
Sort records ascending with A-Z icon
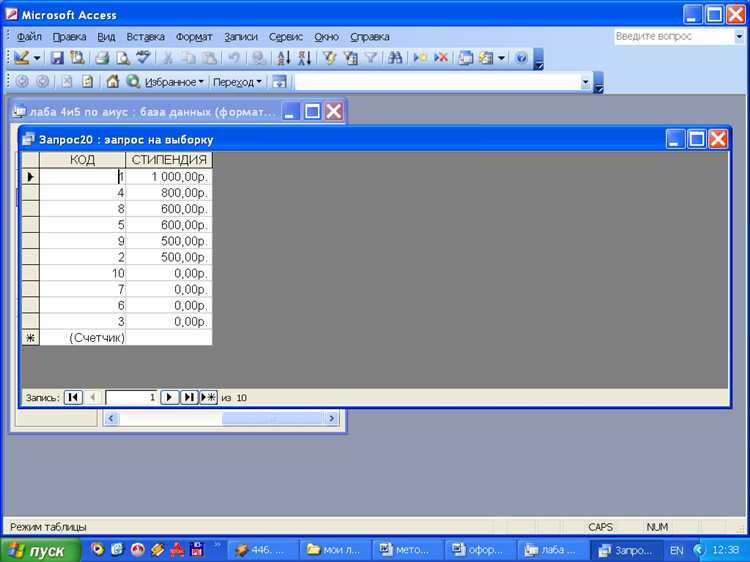283,59
